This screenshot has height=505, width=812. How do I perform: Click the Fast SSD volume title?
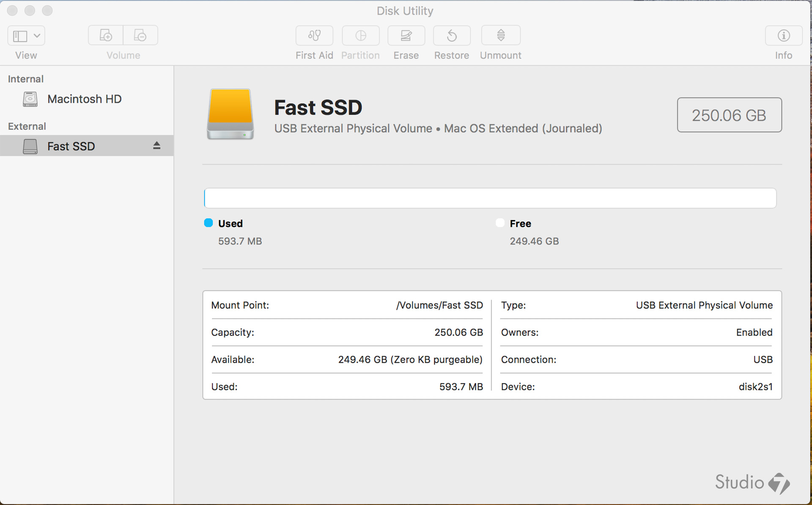click(x=318, y=108)
